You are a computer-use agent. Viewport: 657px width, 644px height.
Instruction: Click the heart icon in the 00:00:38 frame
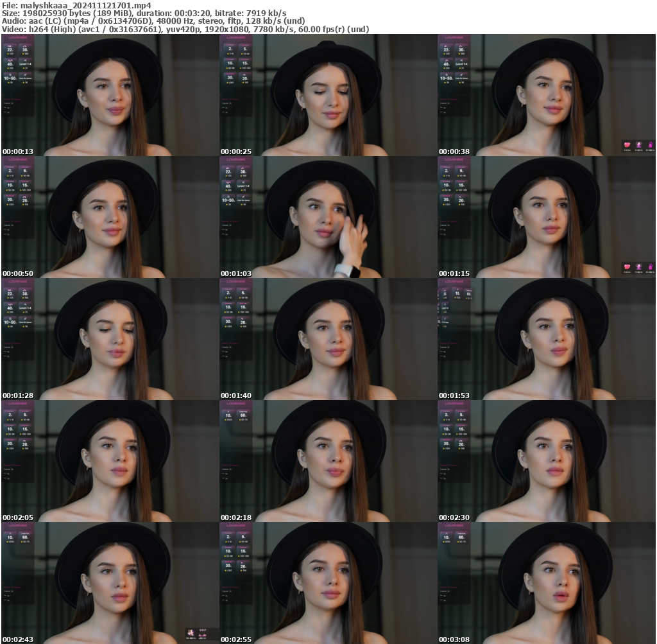(627, 146)
